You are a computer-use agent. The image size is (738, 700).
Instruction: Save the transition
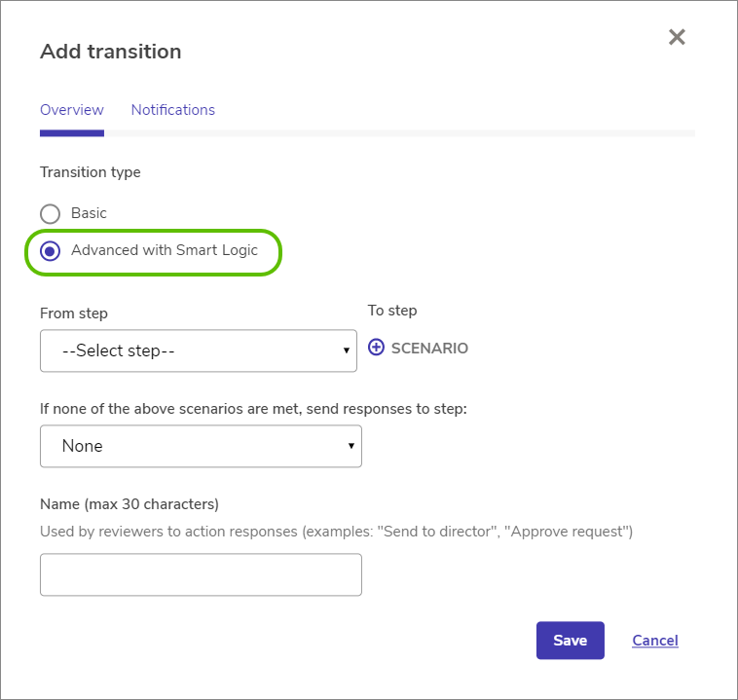click(570, 641)
